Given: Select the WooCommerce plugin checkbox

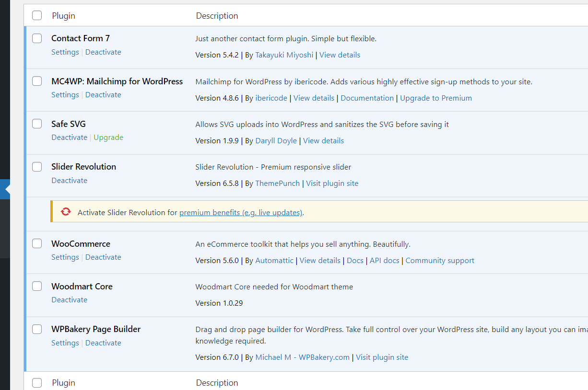Looking at the screenshot, I should pyautogui.click(x=37, y=244).
